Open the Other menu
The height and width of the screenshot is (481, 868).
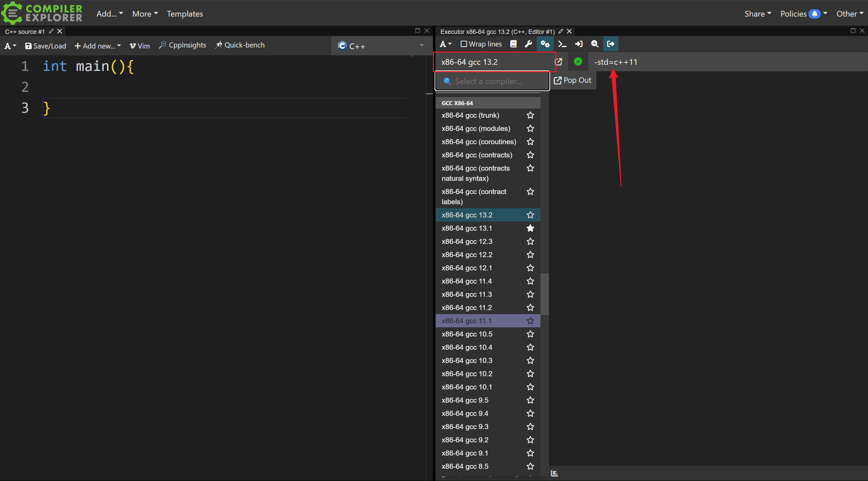(x=850, y=14)
